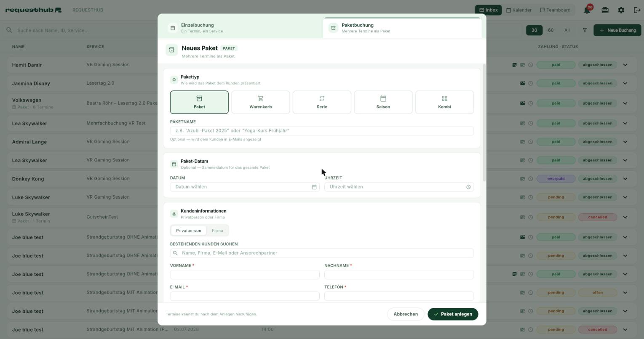Select the Serie package type
Image resolution: width=644 pixels, height=339 pixels.
click(x=322, y=102)
